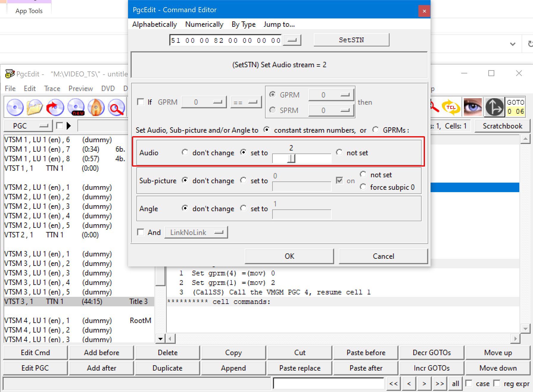Image resolution: width=533 pixels, height=392 pixels.
Task: Click the red-arrow disc toolbar icon
Action: [55, 107]
